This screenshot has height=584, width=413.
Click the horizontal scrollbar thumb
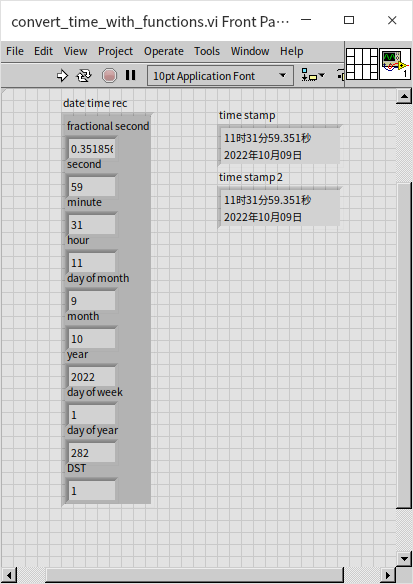[194, 575]
